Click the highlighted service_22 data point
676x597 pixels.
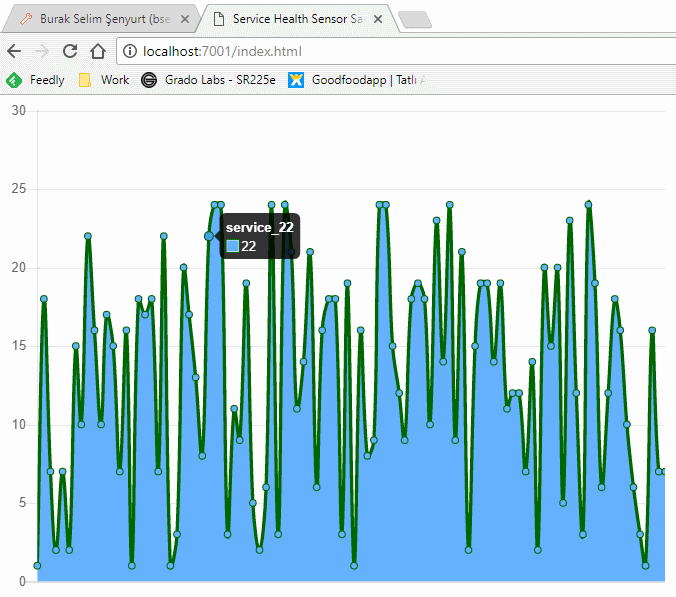(209, 236)
